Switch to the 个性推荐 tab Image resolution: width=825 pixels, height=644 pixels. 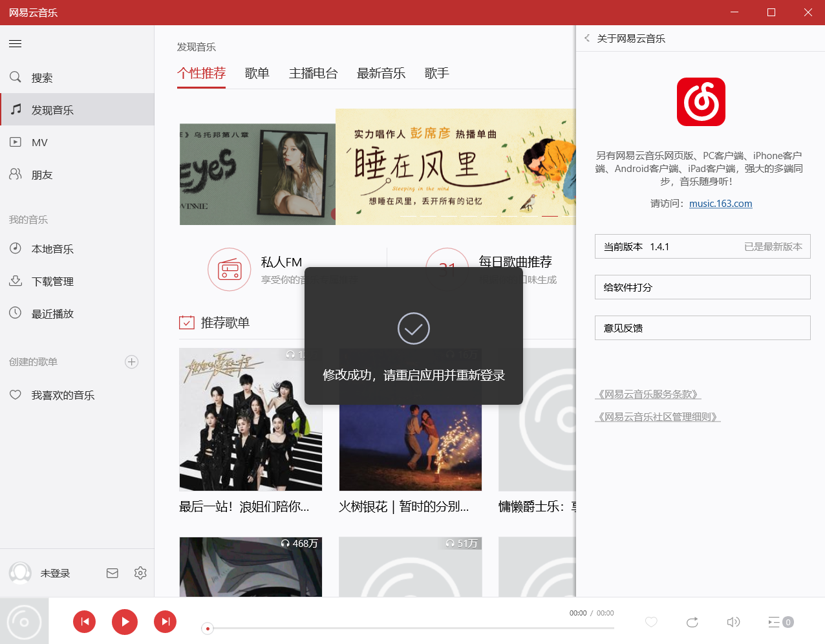click(202, 74)
